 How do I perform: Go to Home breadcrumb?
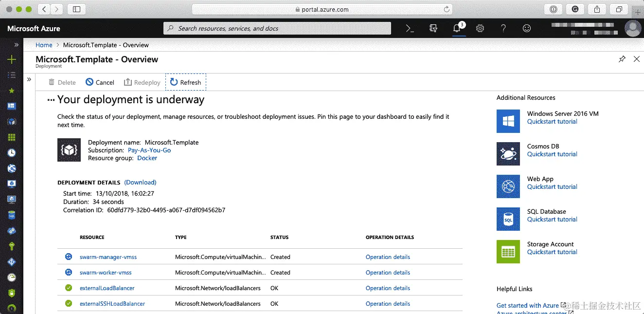point(44,45)
